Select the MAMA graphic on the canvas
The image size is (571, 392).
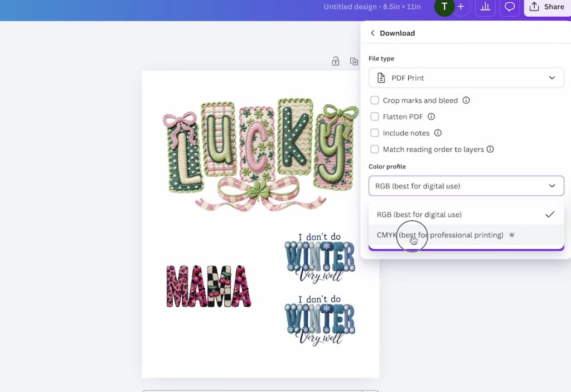209,286
